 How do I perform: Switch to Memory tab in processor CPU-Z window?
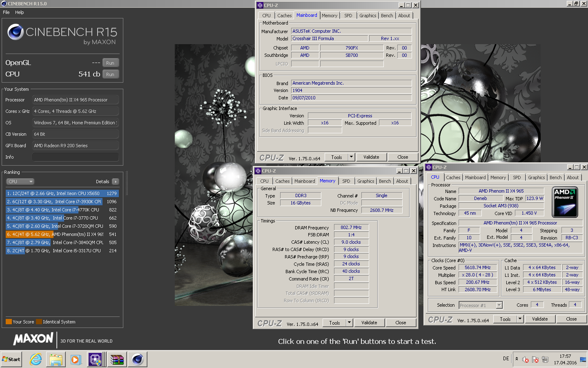(x=498, y=177)
